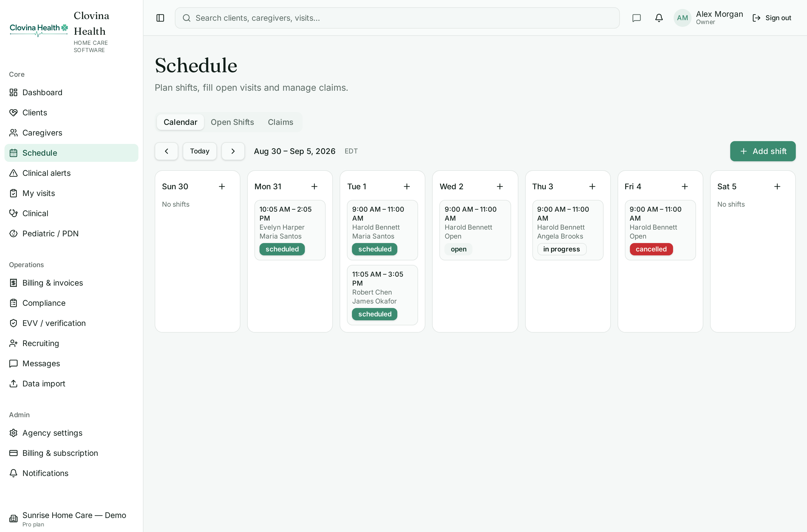This screenshot has width=807, height=532.
Task: Focus the search clients field
Action: pos(397,18)
